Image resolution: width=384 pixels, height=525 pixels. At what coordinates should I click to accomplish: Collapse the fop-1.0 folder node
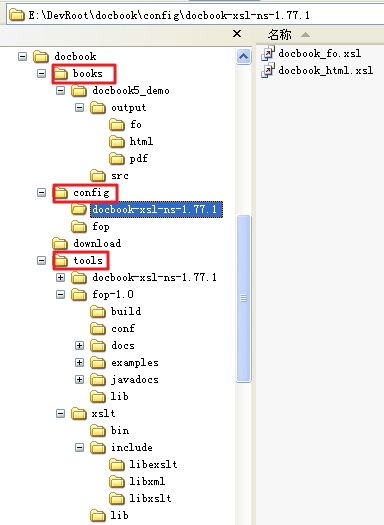[x=61, y=295]
